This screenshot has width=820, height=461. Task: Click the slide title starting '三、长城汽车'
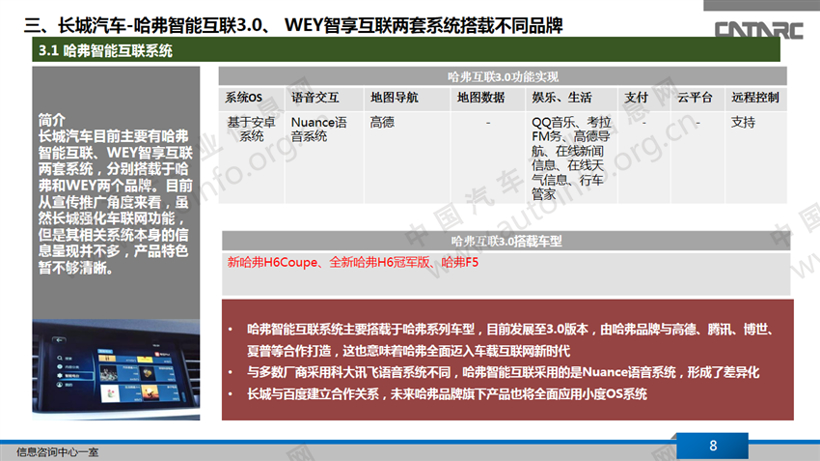(x=293, y=25)
